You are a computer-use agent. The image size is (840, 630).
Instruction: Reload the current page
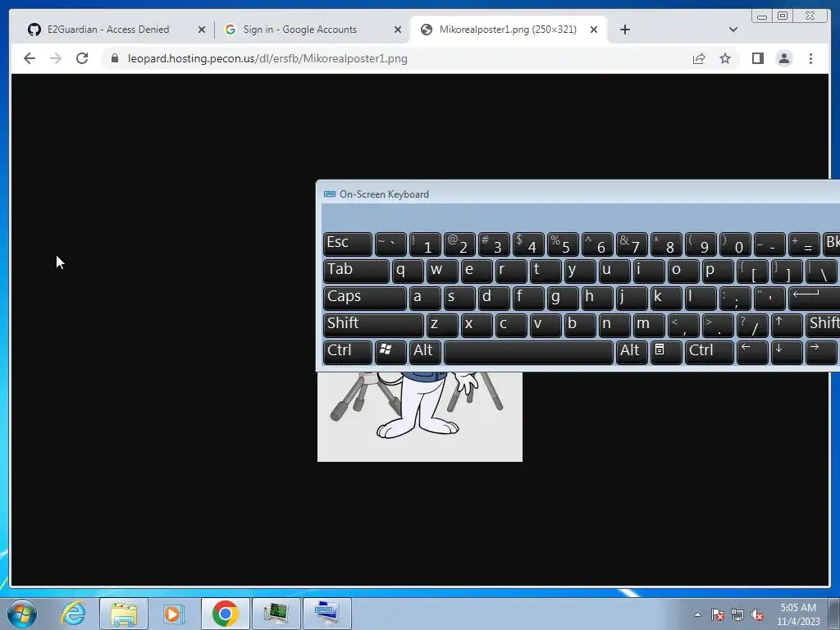(x=82, y=58)
